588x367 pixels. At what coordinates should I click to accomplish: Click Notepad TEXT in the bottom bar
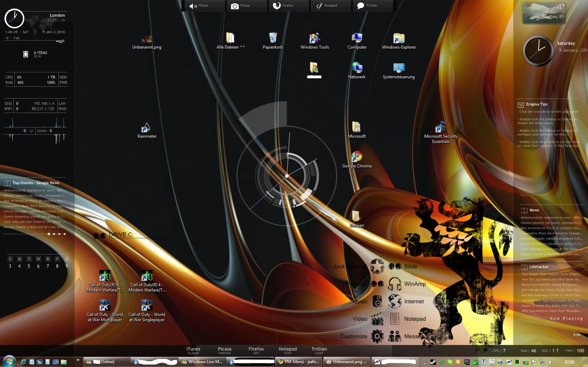(x=288, y=351)
